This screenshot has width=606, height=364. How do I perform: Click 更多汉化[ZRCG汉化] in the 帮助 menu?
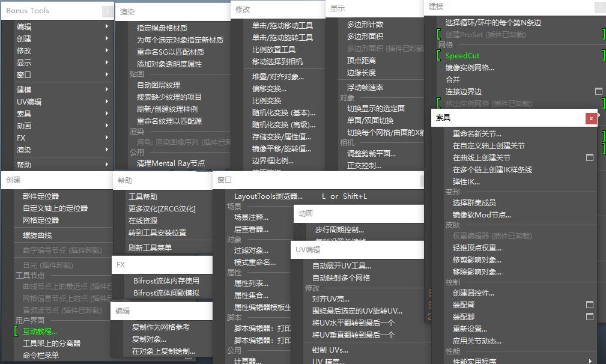click(162, 209)
